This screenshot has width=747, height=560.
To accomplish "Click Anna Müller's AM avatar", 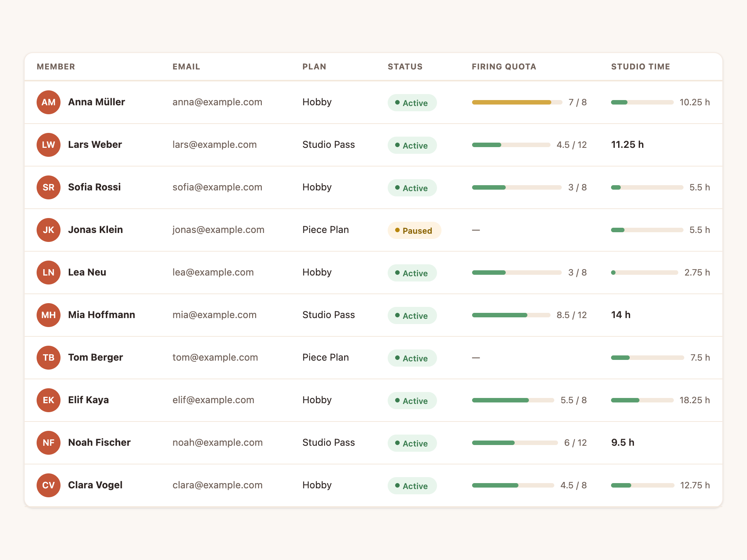I will pyautogui.click(x=49, y=102).
